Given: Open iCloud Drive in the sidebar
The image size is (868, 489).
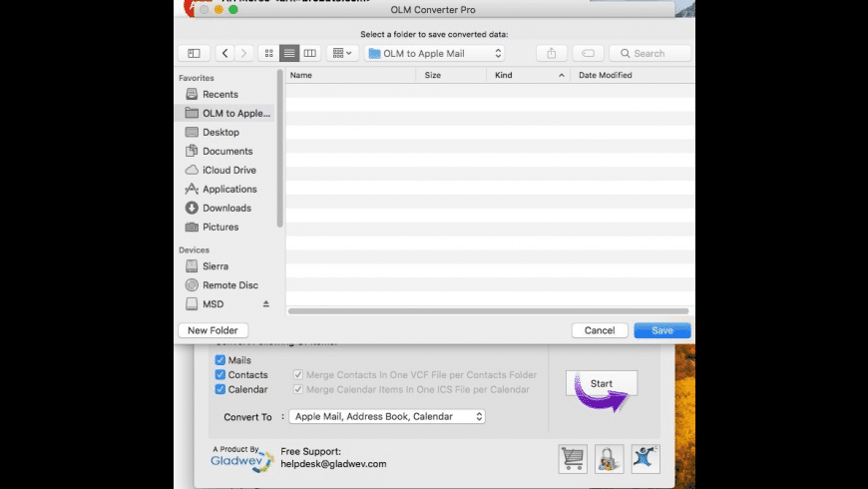Looking at the screenshot, I should pyautogui.click(x=228, y=170).
